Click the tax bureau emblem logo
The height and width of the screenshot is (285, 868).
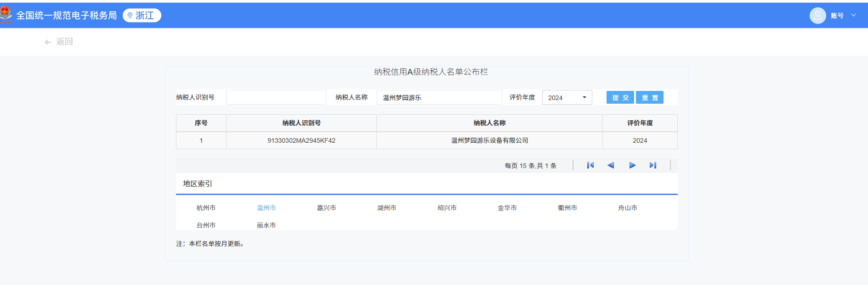coord(6,15)
